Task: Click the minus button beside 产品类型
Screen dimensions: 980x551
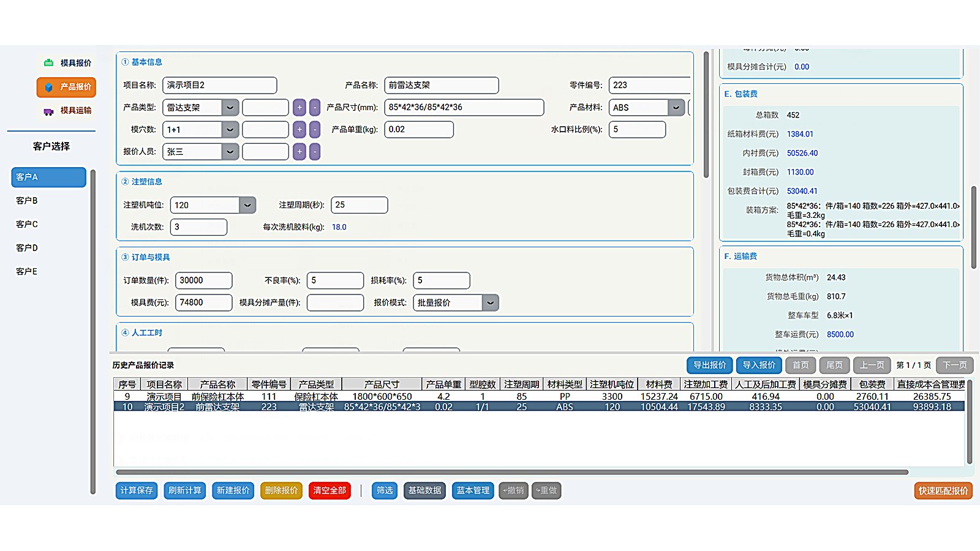Action: pyautogui.click(x=315, y=108)
